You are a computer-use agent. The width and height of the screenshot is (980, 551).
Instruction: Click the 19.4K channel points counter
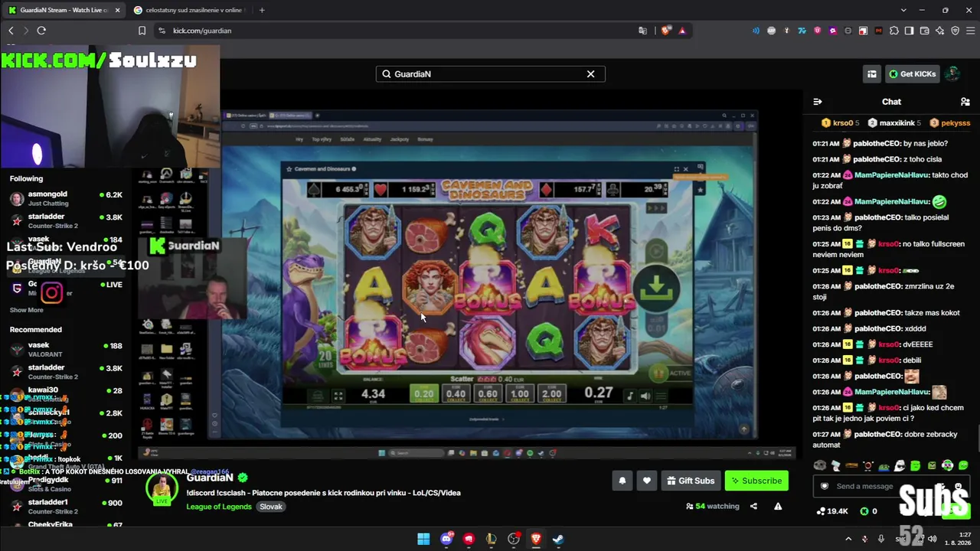click(832, 511)
